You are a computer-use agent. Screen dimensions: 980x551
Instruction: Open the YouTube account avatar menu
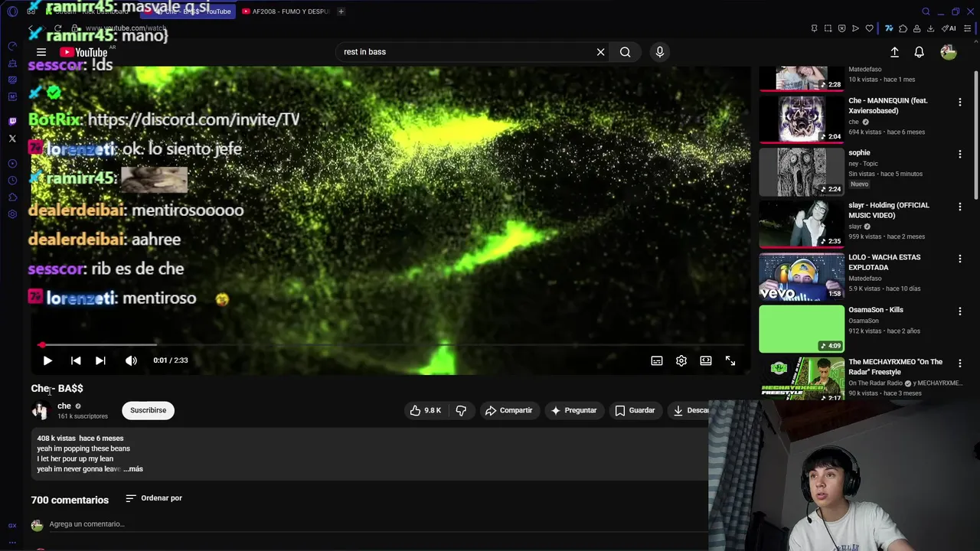tap(949, 52)
